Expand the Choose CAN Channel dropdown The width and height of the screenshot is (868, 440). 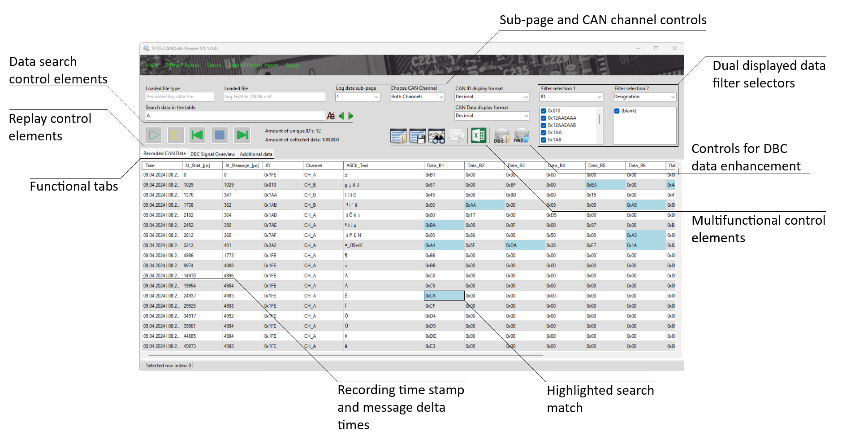[417, 96]
